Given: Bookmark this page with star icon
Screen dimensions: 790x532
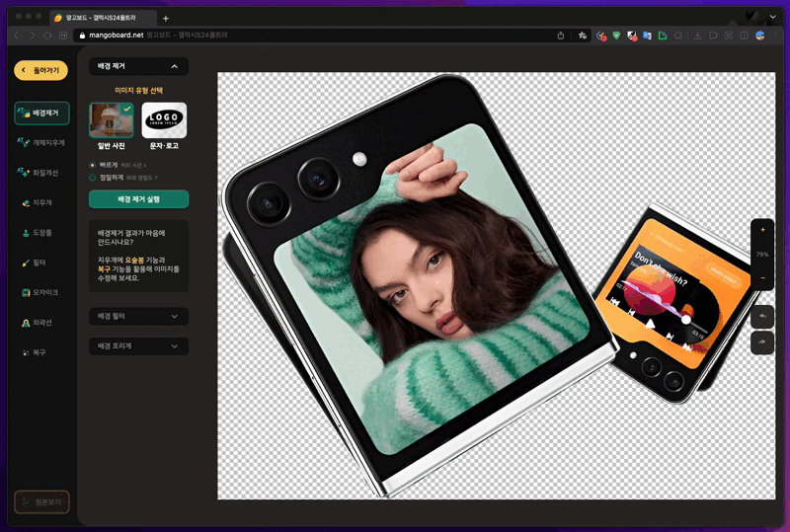Looking at the screenshot, I should pos(583,36).
